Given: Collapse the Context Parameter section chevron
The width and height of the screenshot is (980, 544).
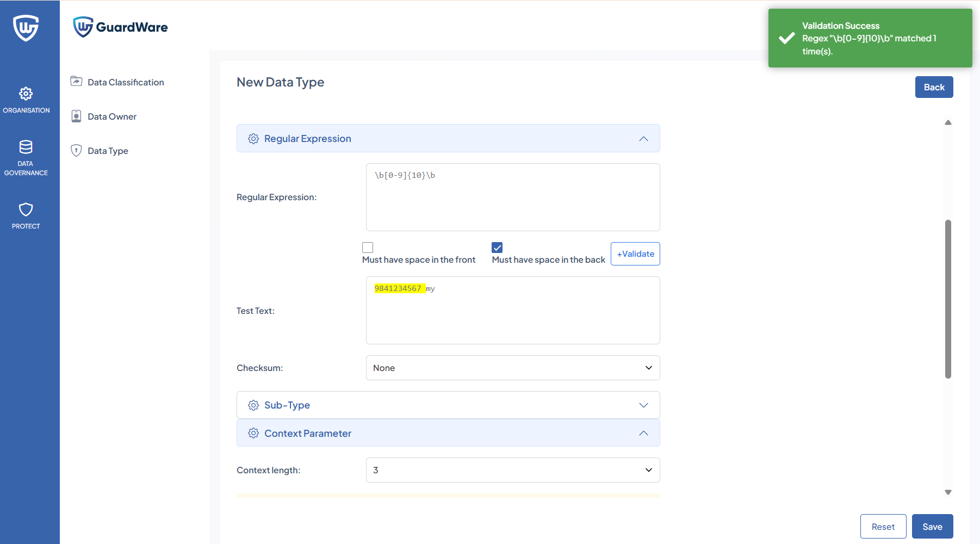Looking at the screenshot, I should [x=643, y=434].
